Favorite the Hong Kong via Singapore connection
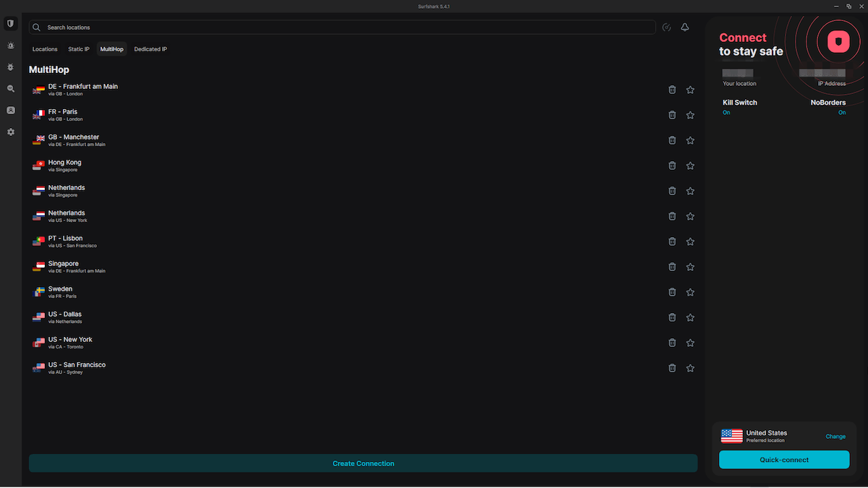 point(690,166)
